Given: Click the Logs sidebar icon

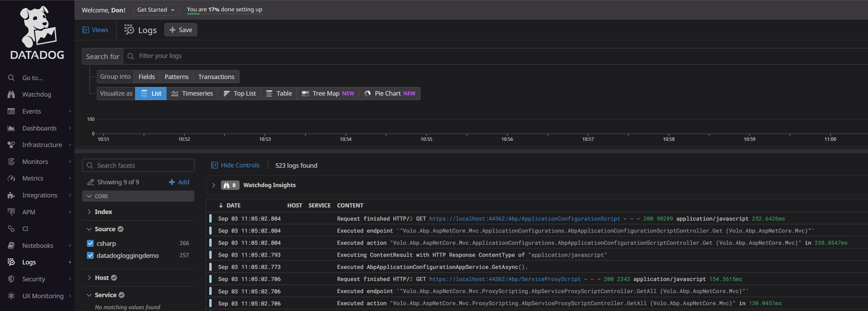Looking at the screenshot, I should point(11,262).
